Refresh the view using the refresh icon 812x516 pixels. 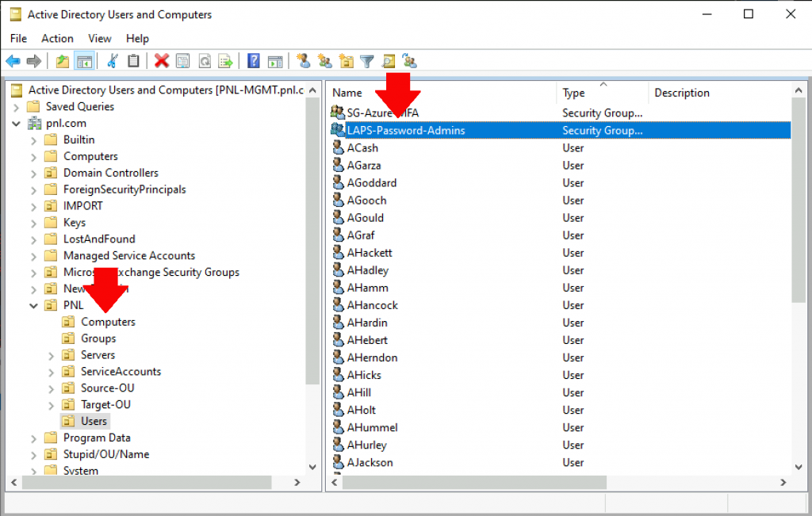pyautogui.click(x=203, y=61)
